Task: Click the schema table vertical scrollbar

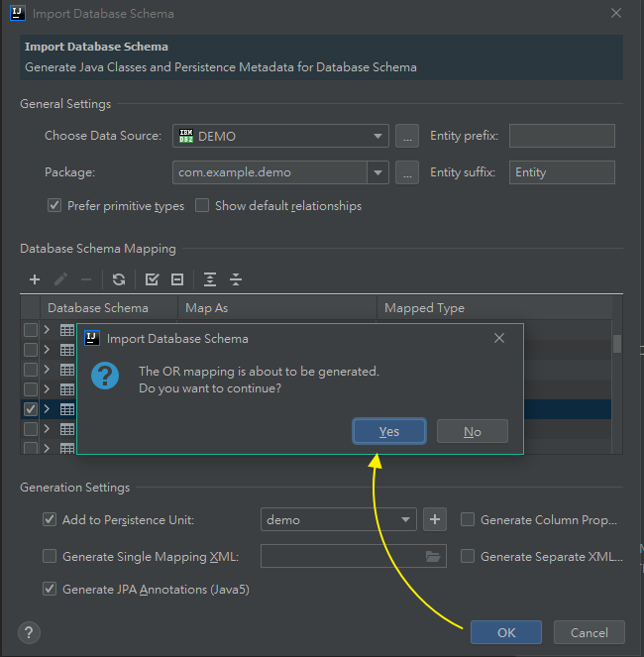Action: coord(617,345)
